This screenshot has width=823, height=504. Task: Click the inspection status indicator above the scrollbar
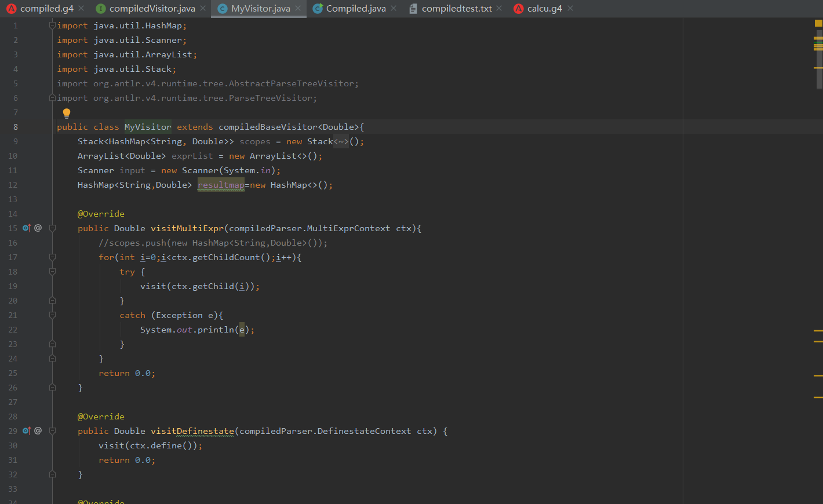pyautogui.click(x=818, y=23)
